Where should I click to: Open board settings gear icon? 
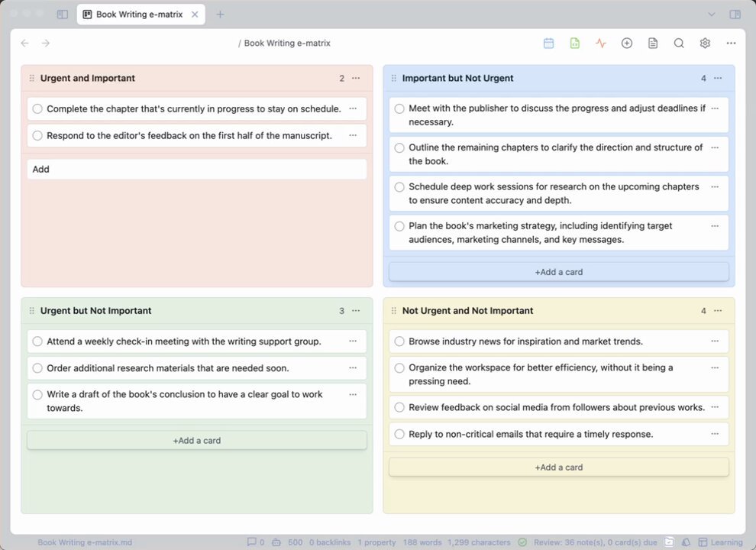(x=705, y=43)
